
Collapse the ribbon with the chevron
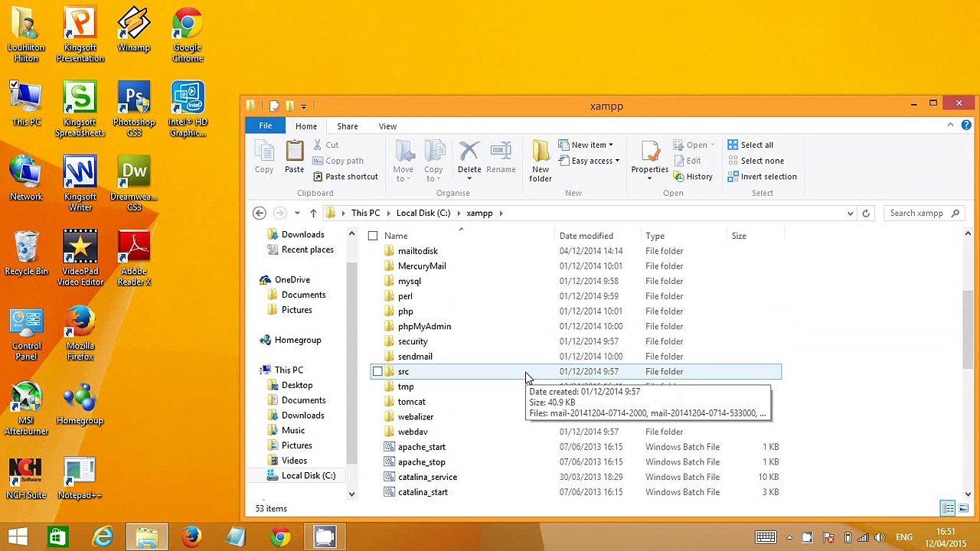[951, 125]
